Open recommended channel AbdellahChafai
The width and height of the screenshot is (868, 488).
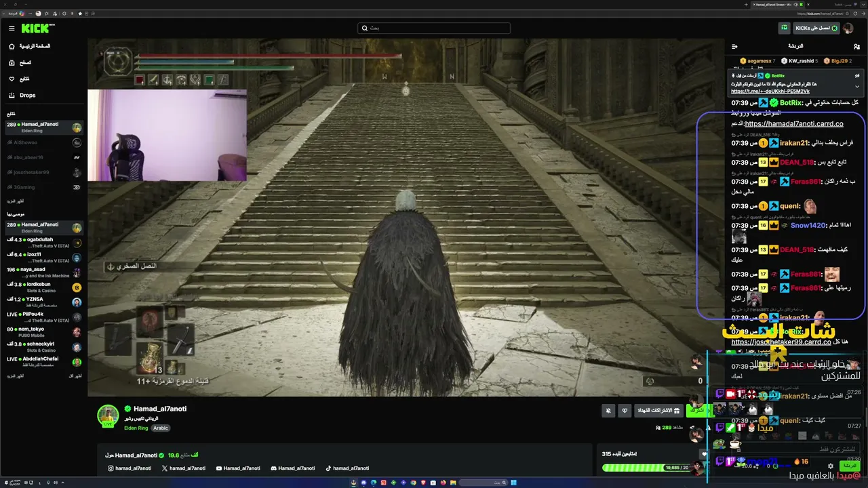(x=44, y=361)
